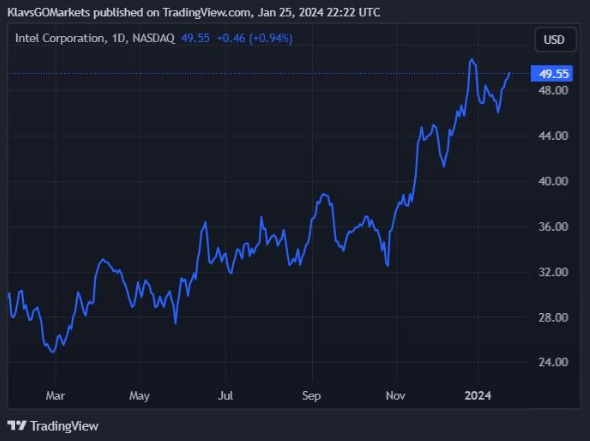The image size is (590, 441).
Task: Click the +0.46 (+0.94%) change value
Action: point(255,38)
